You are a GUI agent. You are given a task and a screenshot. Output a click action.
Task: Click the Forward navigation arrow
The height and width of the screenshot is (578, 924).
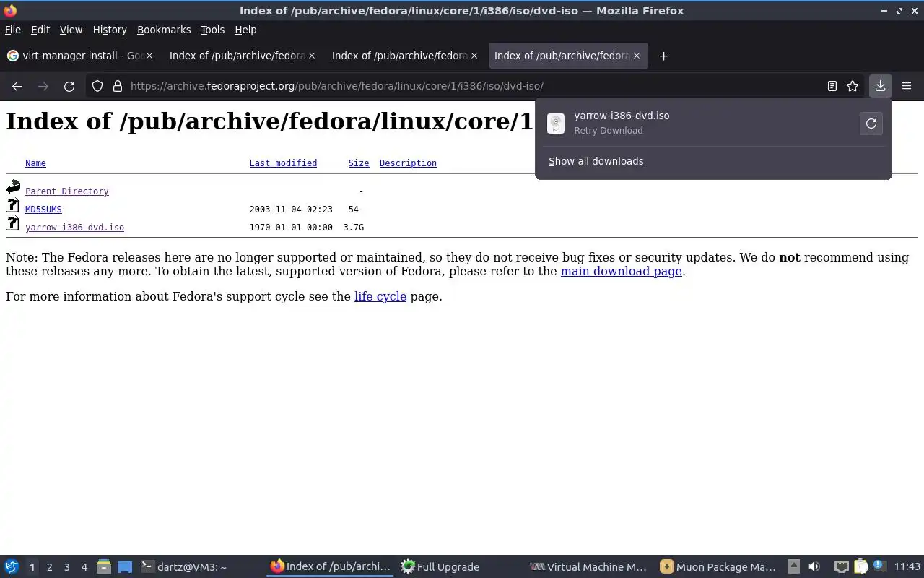(43, 86)
